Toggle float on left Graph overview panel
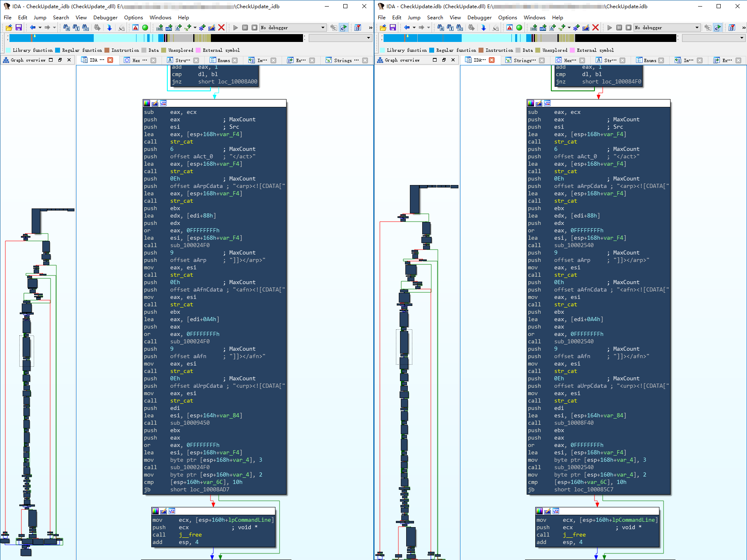747x560 pixels. tap(60, 60)
